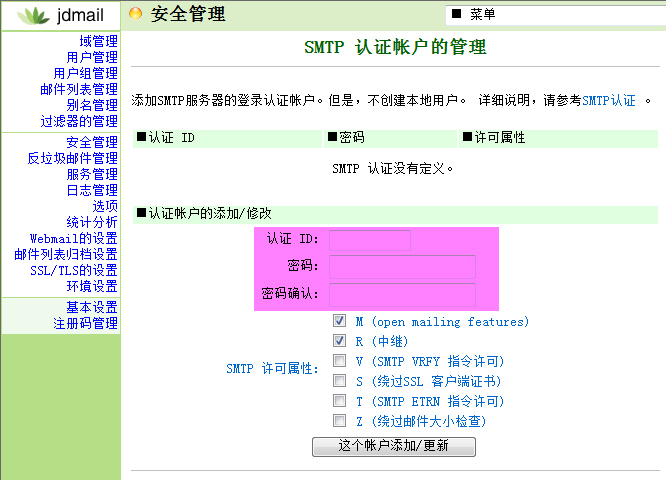The height and width of the screenshot is (480, 666).
Task: Check the S (绕过SSL 客户端证书) option
Action: tap(340, 381)
